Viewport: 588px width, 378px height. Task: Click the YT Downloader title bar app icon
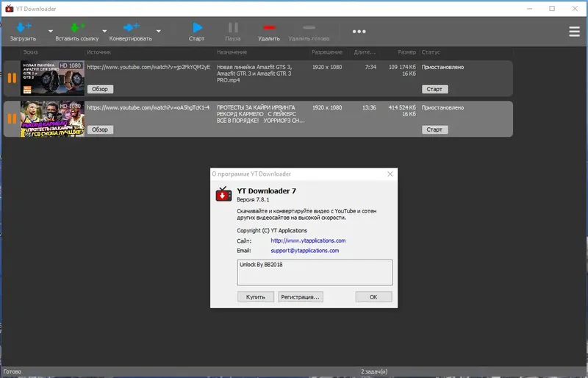(x=10, y=9)
